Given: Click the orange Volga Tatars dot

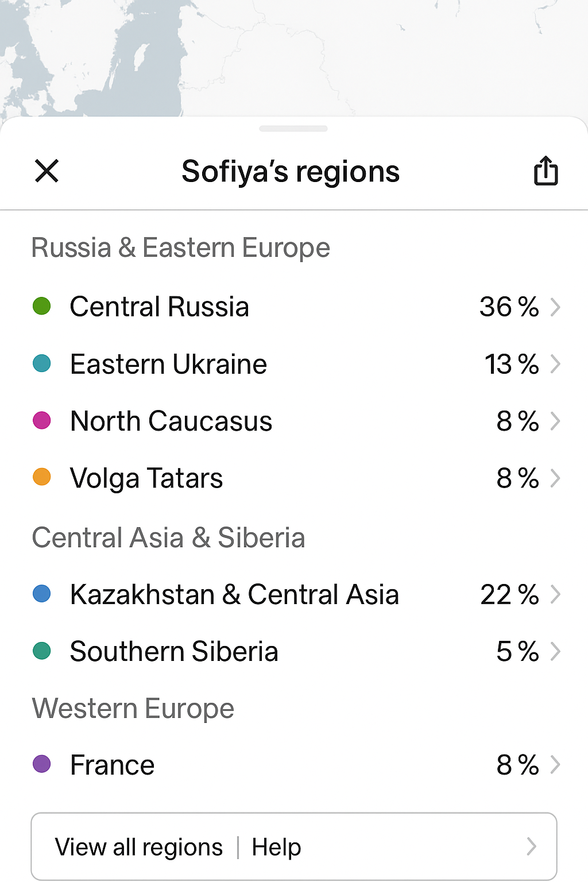Looking at the screenshot, I should (42, 477).
